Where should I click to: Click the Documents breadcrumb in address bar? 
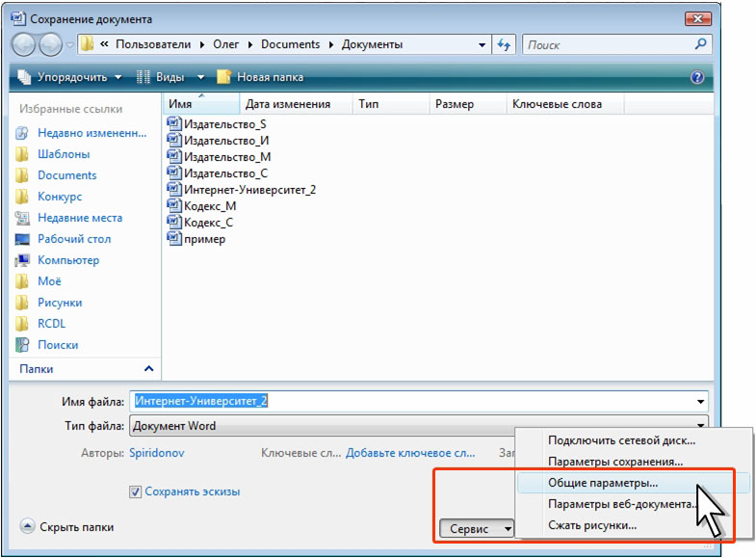click(x=290, y=44)
